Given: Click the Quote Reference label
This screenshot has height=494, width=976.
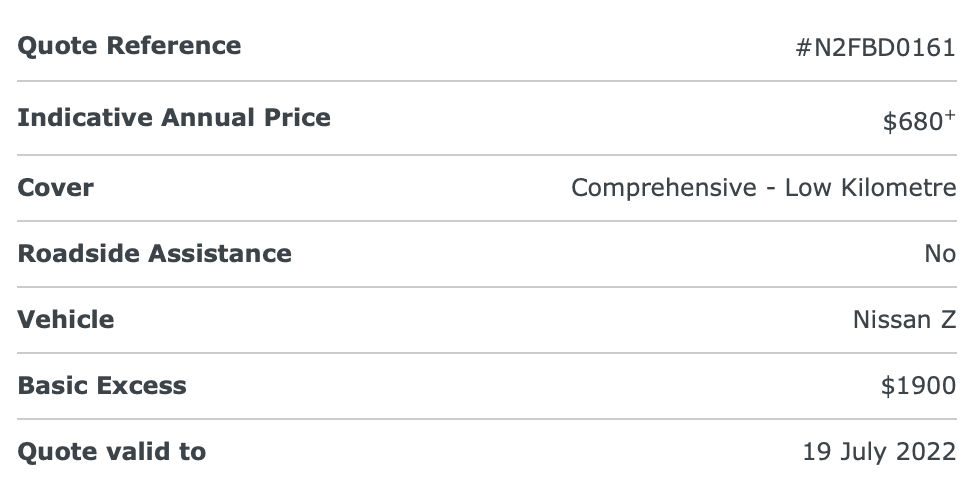Looking at the screenshot, I should coord(129,46).
